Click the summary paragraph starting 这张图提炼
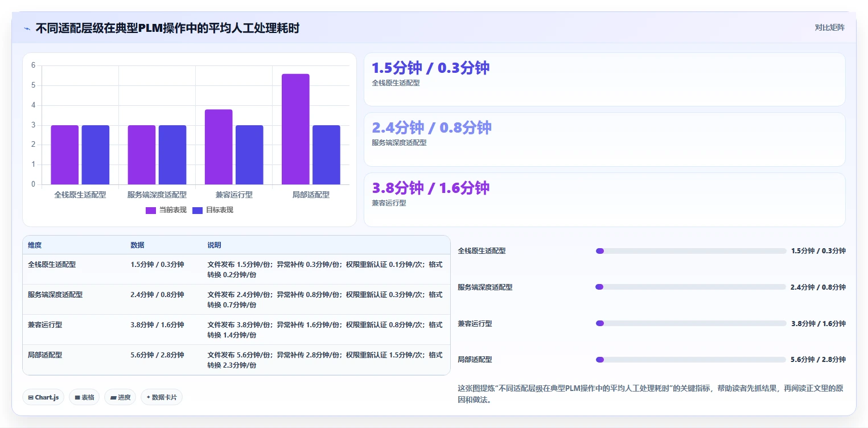This screenshot has height=428, width=868. tap(650, 394)
